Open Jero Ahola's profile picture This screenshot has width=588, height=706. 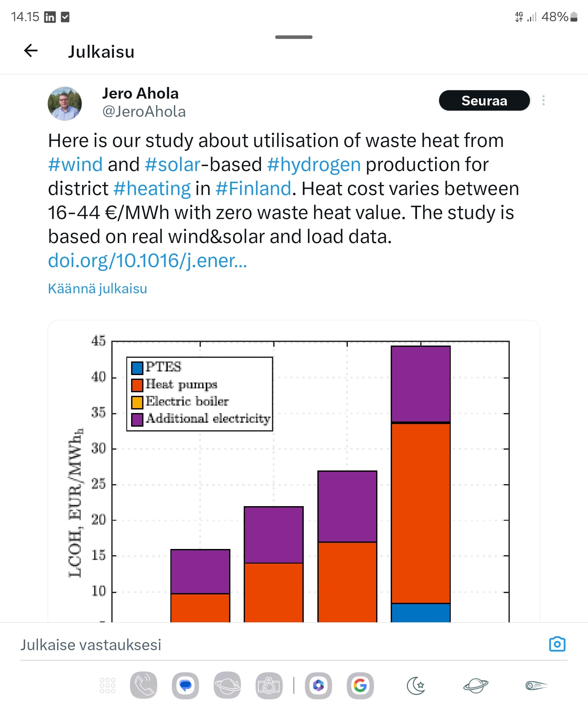65,103
